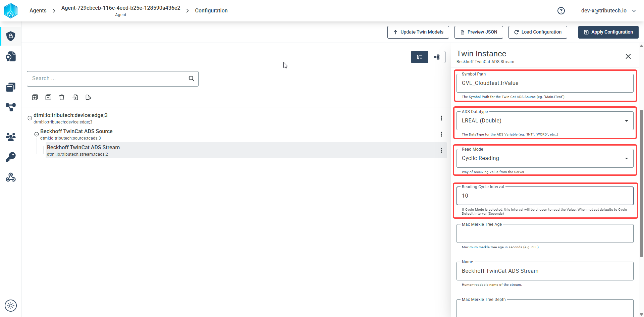Open the ADS Datatype dropdown
The image size is (644, 317).
pos(545,121)
